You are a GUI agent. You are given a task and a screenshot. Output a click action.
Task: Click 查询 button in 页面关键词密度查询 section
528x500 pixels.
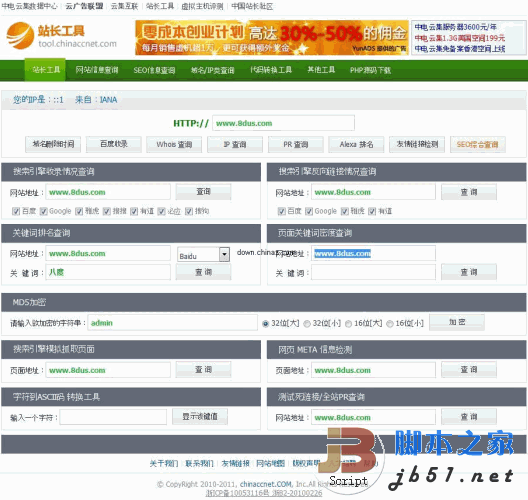coord(469,272)
